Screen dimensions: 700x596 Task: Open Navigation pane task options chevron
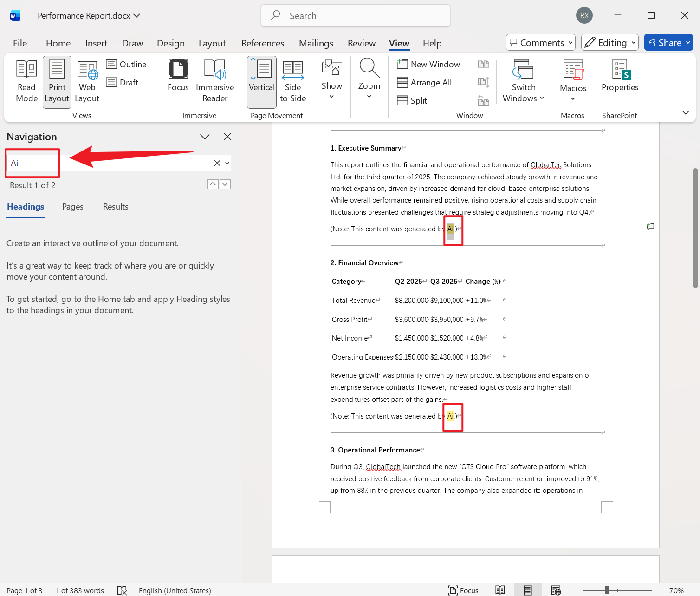coord(205,137)
